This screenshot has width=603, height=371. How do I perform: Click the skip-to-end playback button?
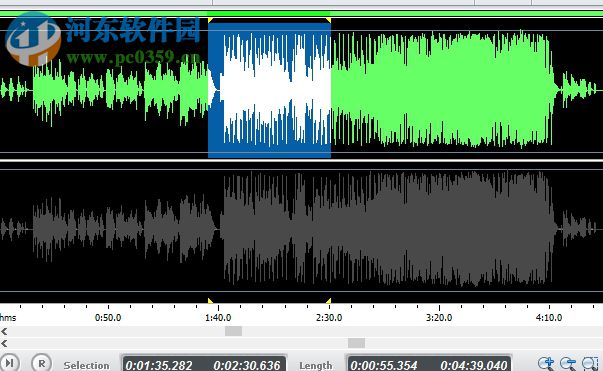pos(9,363)
